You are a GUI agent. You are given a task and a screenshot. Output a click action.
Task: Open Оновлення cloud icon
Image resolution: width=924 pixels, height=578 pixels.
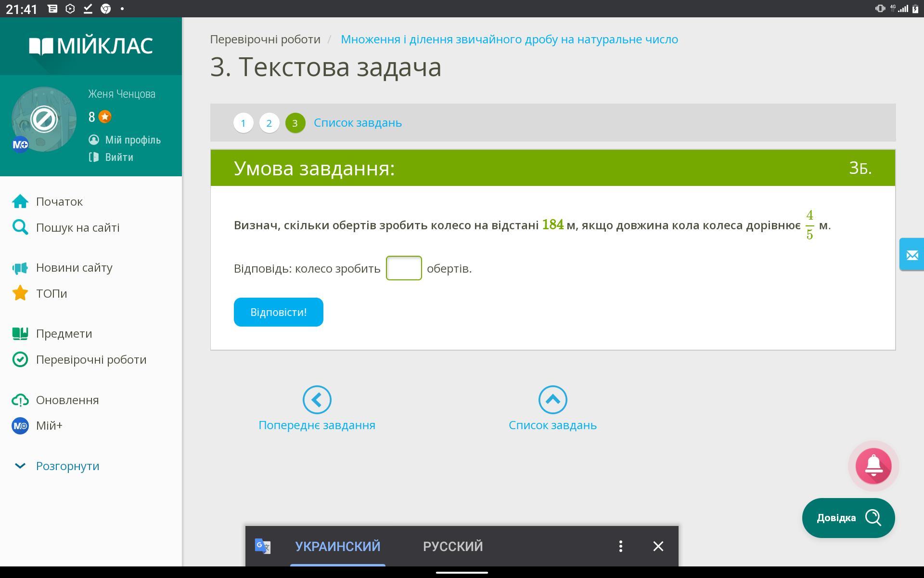pos(20,400)
